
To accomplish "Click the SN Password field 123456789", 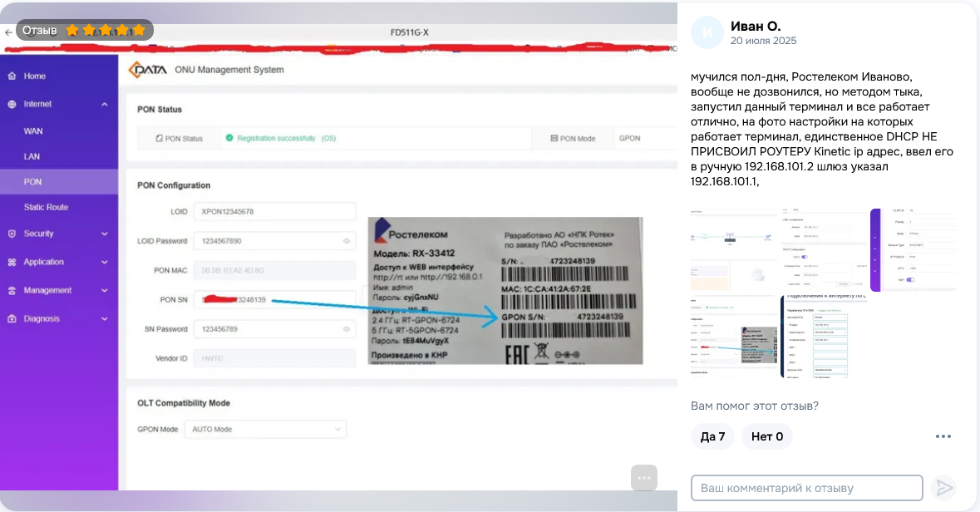I will 274,329.
